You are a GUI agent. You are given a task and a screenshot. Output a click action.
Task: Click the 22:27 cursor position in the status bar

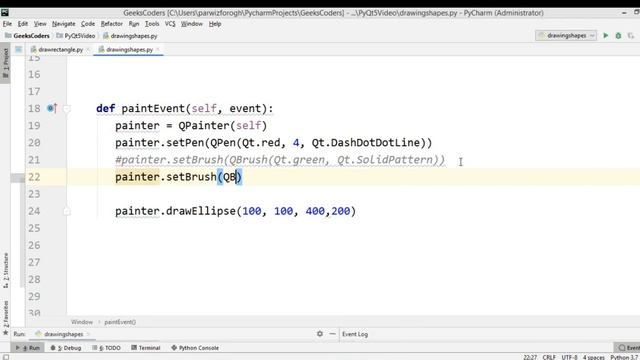(x=530, y=357)
